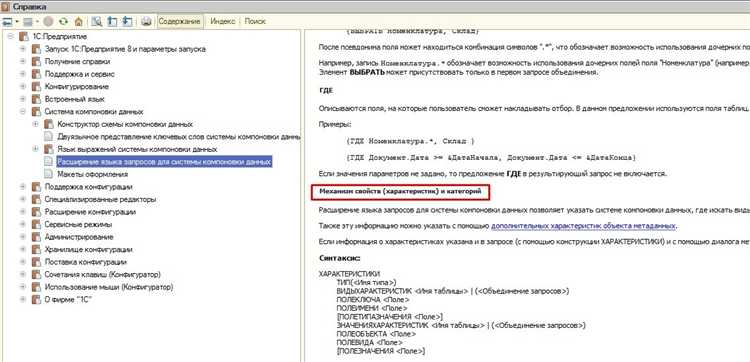
Task: Expand the Сервисные режимы node
Action: tap(22, 224)
